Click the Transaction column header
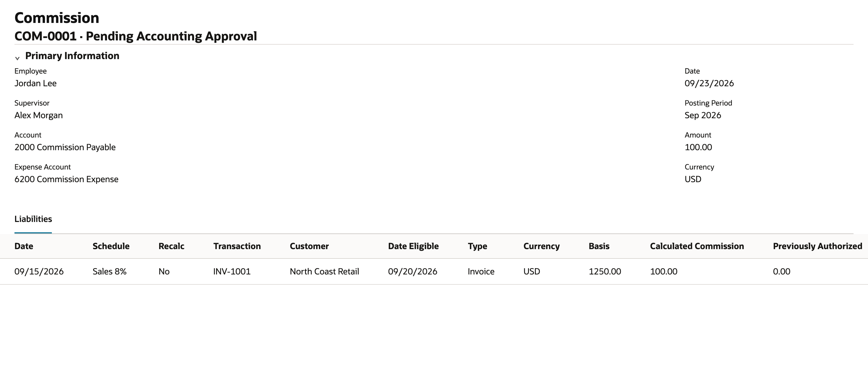Screen dimensions: 868x377 tap(237, 246)
